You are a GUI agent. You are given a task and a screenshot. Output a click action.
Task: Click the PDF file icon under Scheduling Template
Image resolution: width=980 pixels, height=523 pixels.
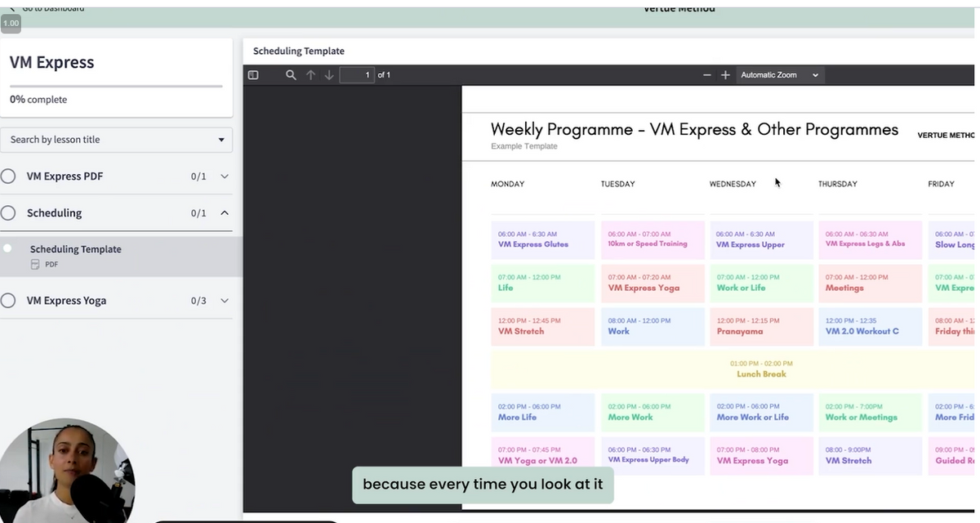tap(35, 264)
